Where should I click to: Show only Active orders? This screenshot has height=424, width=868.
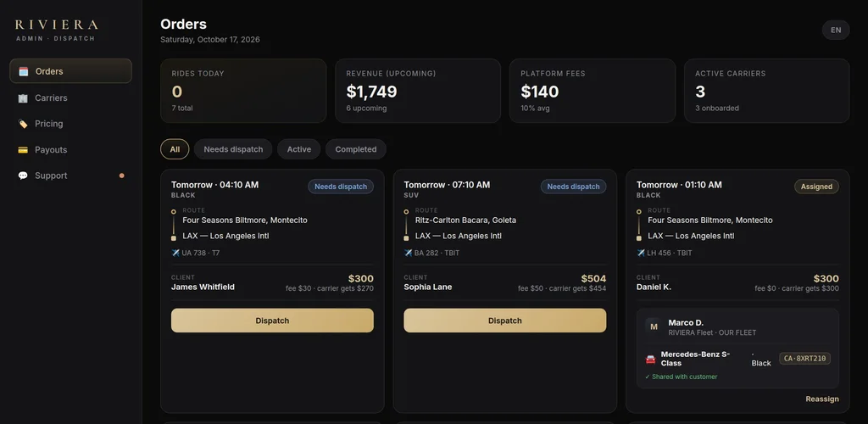(x=299, y=149)
